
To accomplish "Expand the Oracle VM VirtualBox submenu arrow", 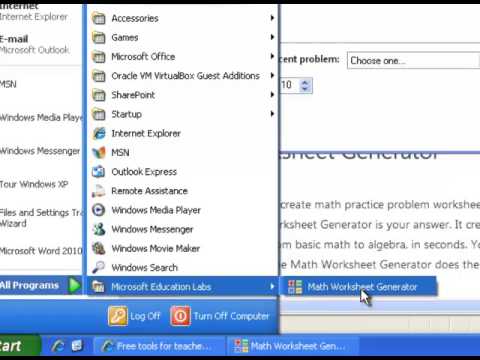I will pyautogui.click(x=272, y=75).
